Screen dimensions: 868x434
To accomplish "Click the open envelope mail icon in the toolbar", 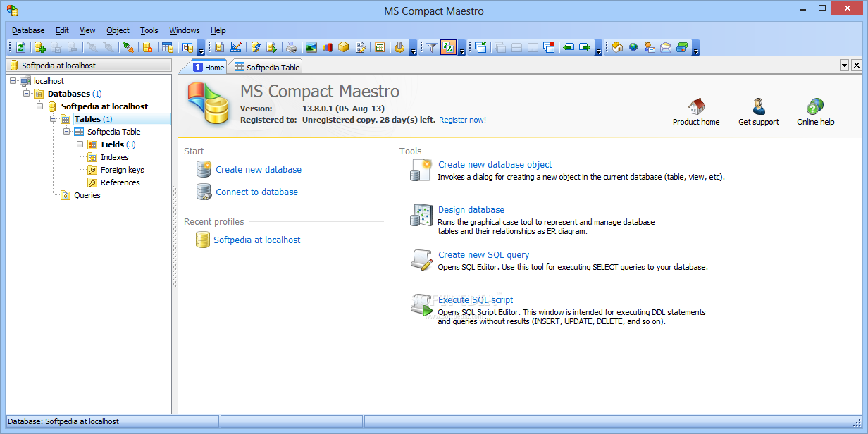I will [666, 47].
